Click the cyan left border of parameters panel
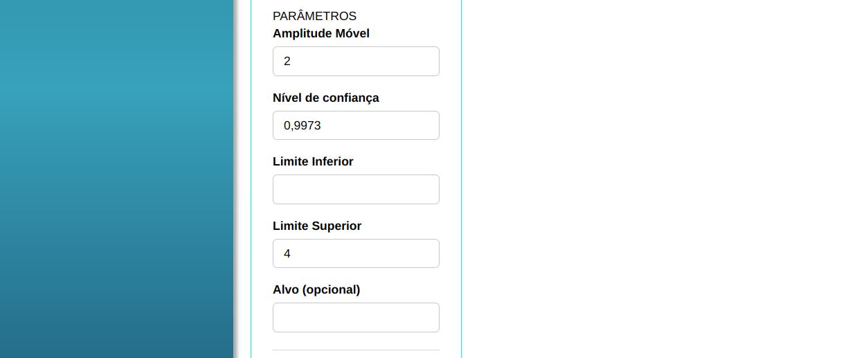 pyautogui.click(x=251, y=179)
